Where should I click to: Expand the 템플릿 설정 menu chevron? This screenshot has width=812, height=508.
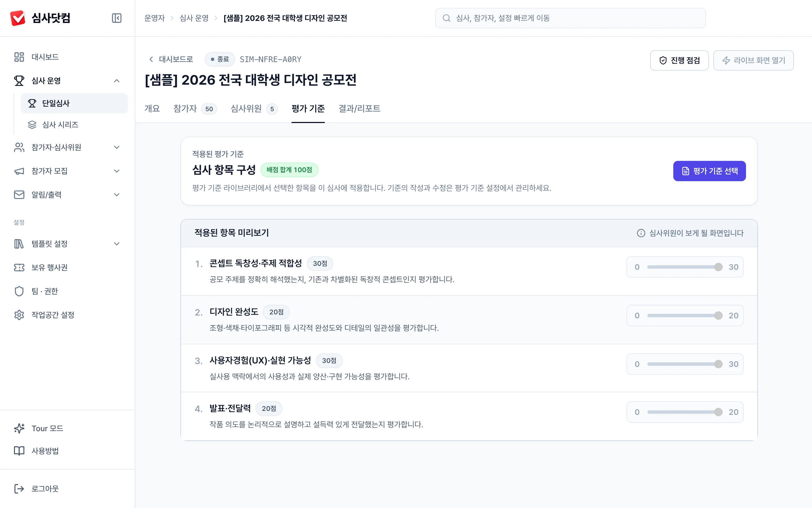click(x=117, y=244)
